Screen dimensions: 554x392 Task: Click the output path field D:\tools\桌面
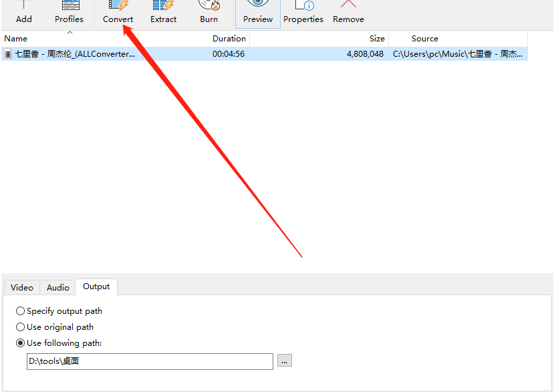tap(150, 361)
